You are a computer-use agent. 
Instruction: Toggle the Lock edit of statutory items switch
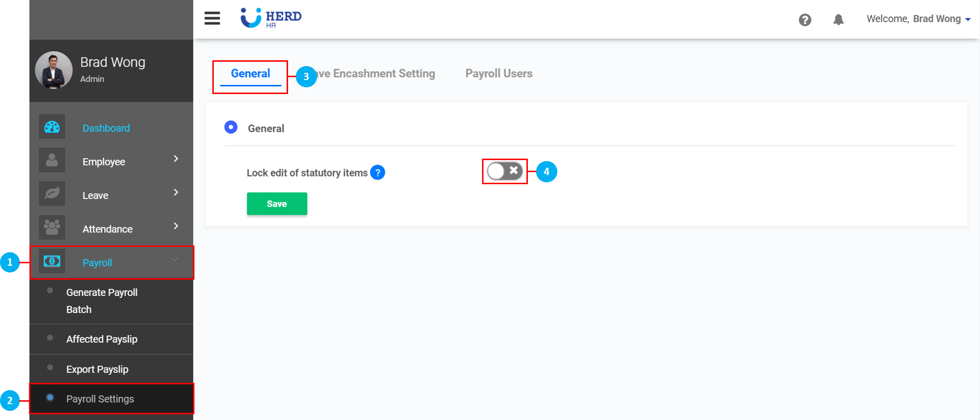pyautogui.click(x=505, y=171)
